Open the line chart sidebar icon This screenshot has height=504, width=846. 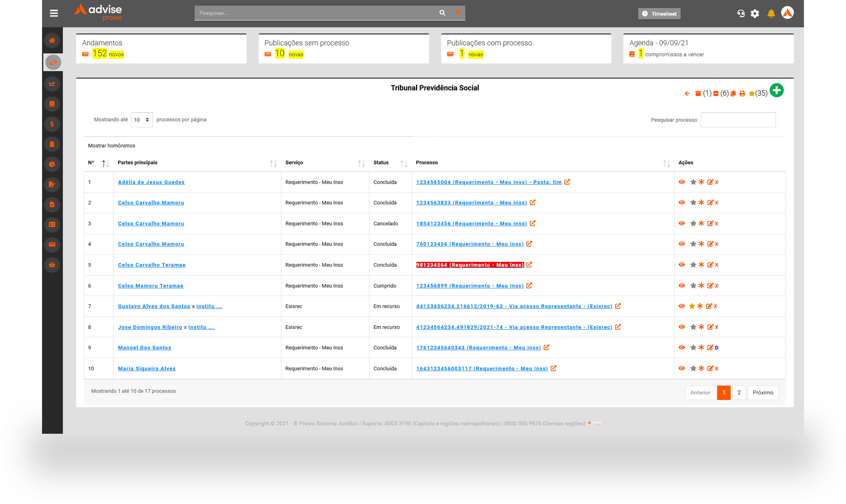tap(52, 84)
